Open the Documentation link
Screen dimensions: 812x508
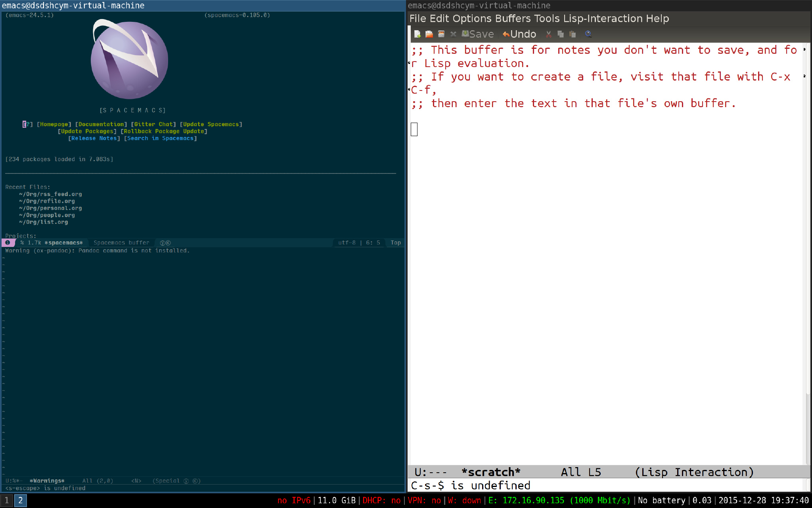(101, 124)
